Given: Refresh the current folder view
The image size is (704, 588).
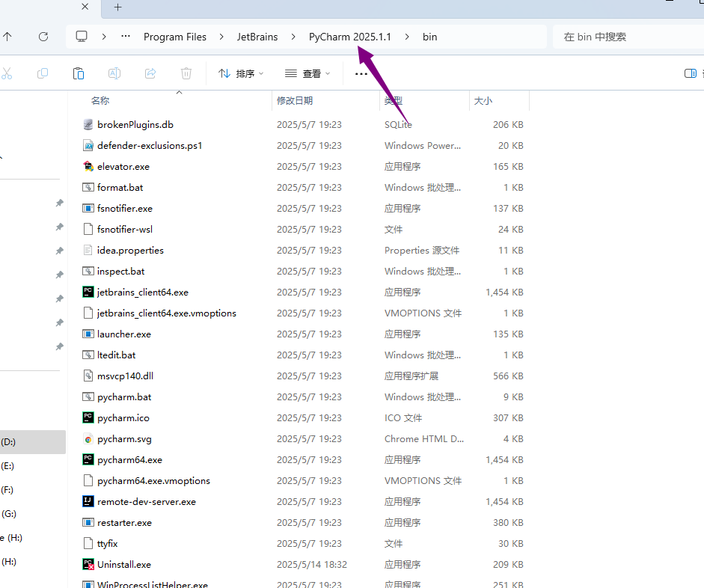Looking at the screenshot, I should click(x=43, y=37).
